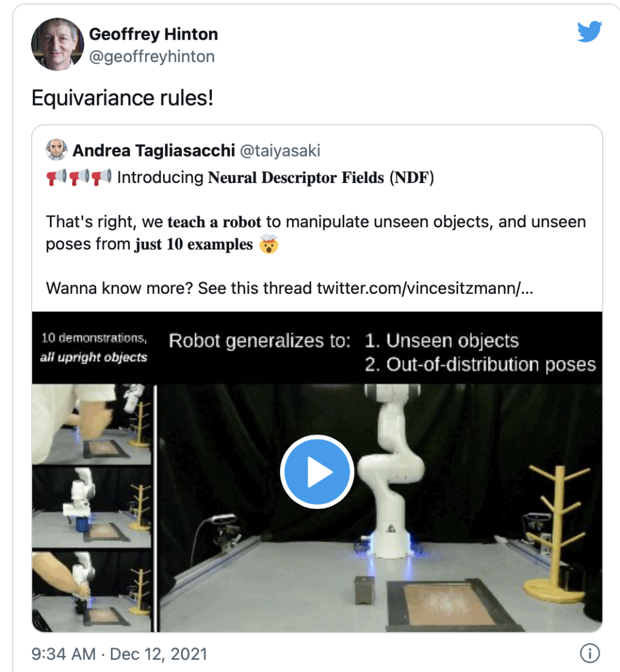Image resolution: width=620 pixels, height=672 pixels.
Task: Click the "Introducing Neural Descriptor Fields (NDF)" text
Action: 276,178
